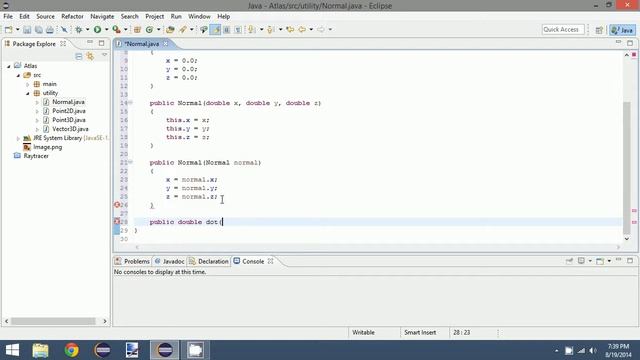Toggle Mark Occurrences highlighted toolbar button
The height and width of the screenshot is (360, 640).
point(215,29)
